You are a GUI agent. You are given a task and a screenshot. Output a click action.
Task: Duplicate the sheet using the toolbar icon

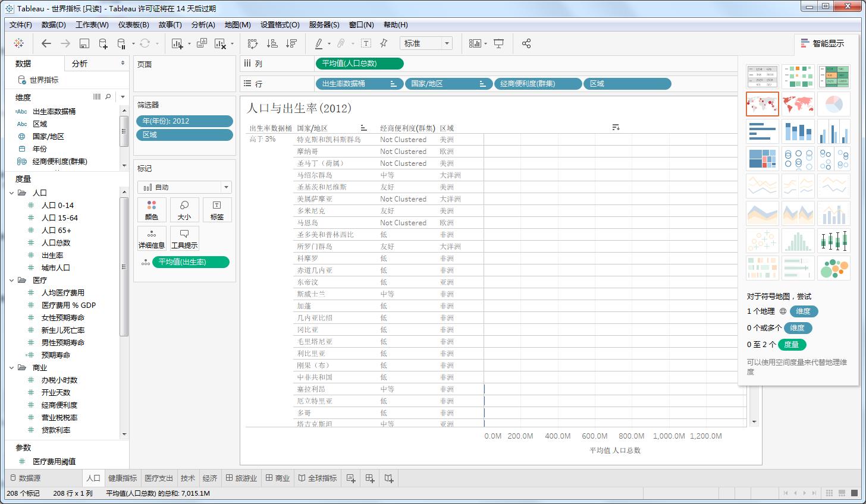[202, 43]
